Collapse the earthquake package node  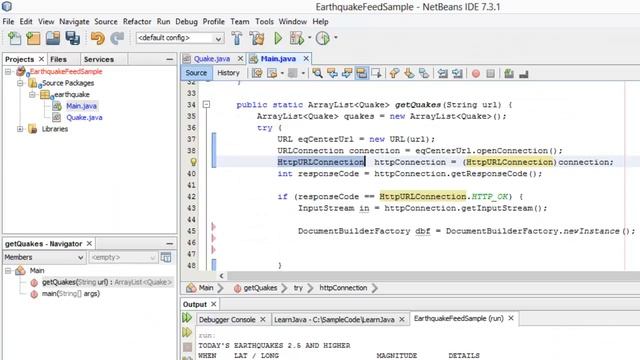click(32, 95)
